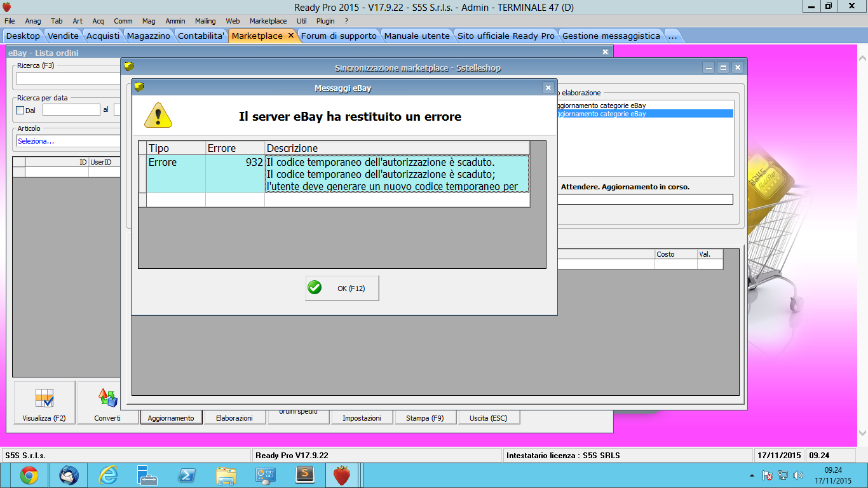868x488 pixels.
Task: Open the Articolo 'Seleziona...' dropdown
Action: click(69, 141)
